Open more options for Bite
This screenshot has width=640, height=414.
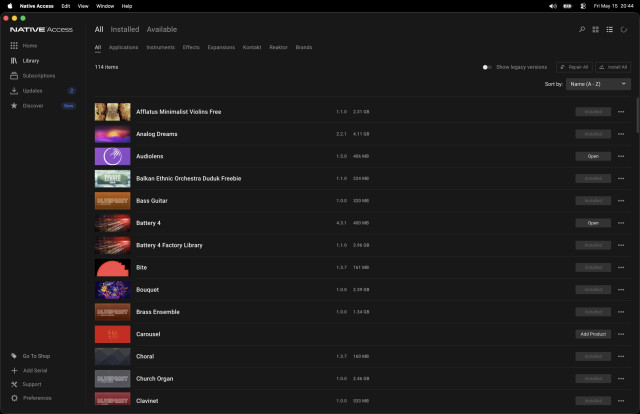621,267
